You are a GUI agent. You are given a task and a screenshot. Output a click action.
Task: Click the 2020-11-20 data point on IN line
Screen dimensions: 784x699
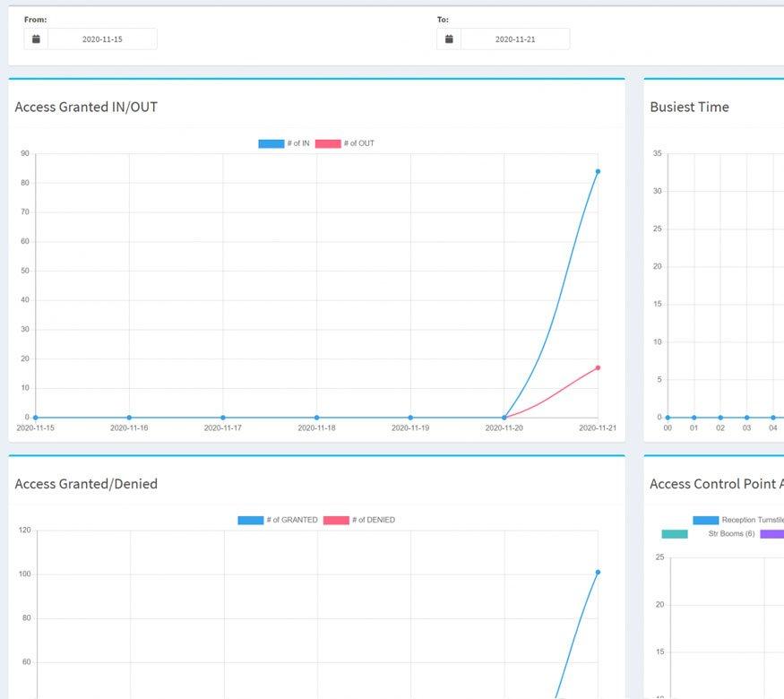coord(504,416)
